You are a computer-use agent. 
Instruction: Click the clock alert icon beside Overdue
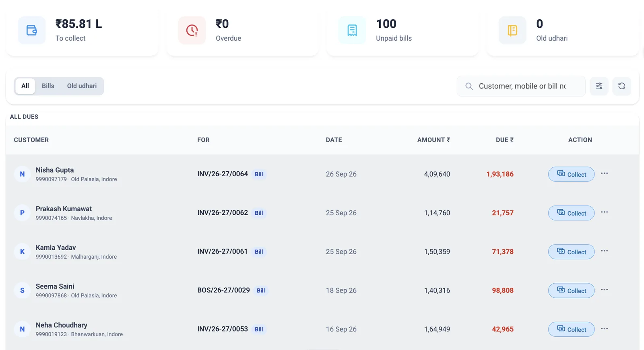(x=192, y=30)
